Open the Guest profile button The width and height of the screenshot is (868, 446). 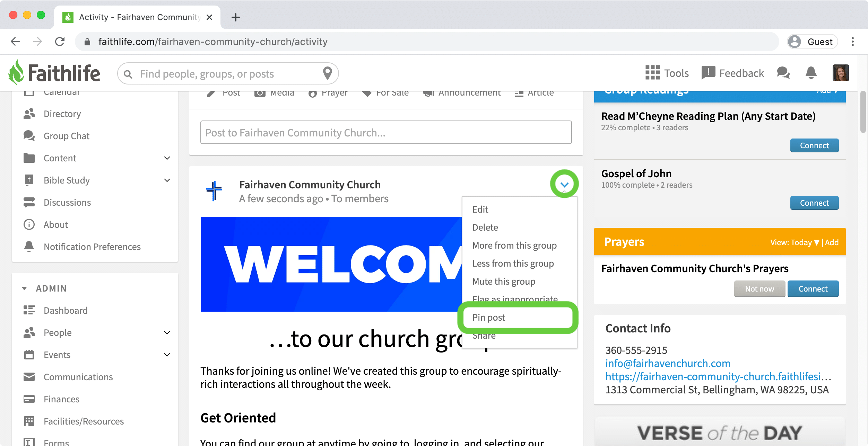tap(812, 42)
